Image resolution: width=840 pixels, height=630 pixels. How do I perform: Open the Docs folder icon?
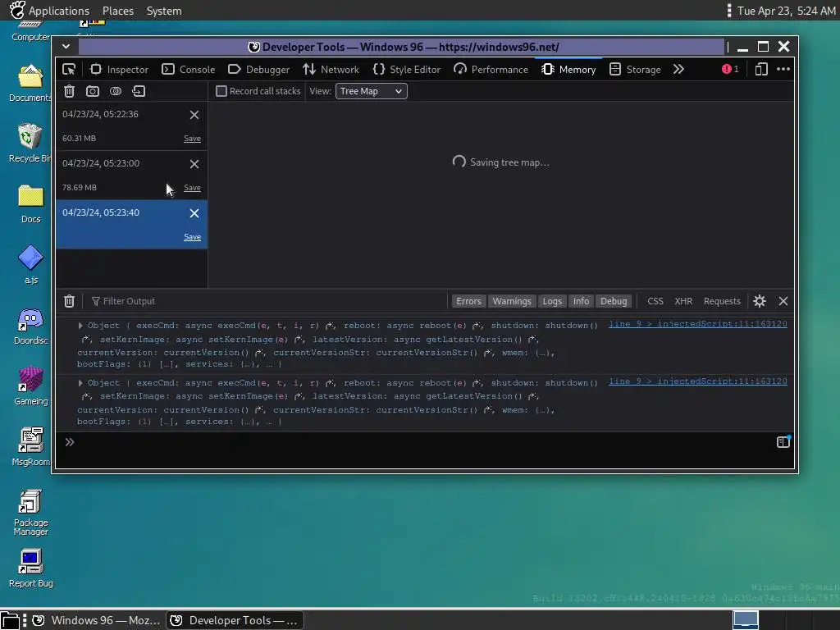30,204
